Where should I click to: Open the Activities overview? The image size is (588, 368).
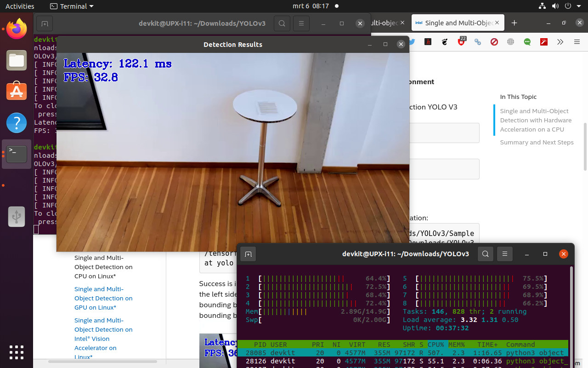pyautogui.click(x=20, y=6)
